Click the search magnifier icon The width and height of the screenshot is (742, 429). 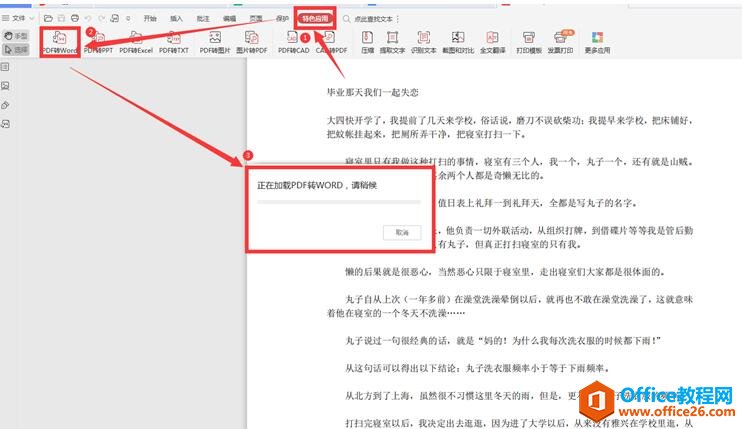tap(347, 19)
